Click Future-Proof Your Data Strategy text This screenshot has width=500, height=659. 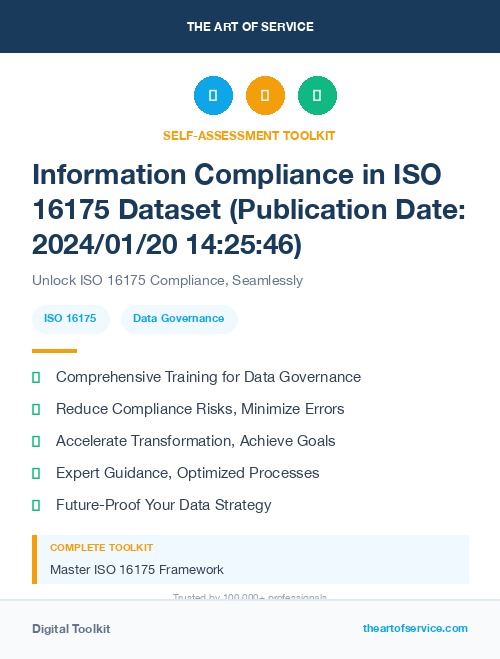pos(163,505)
